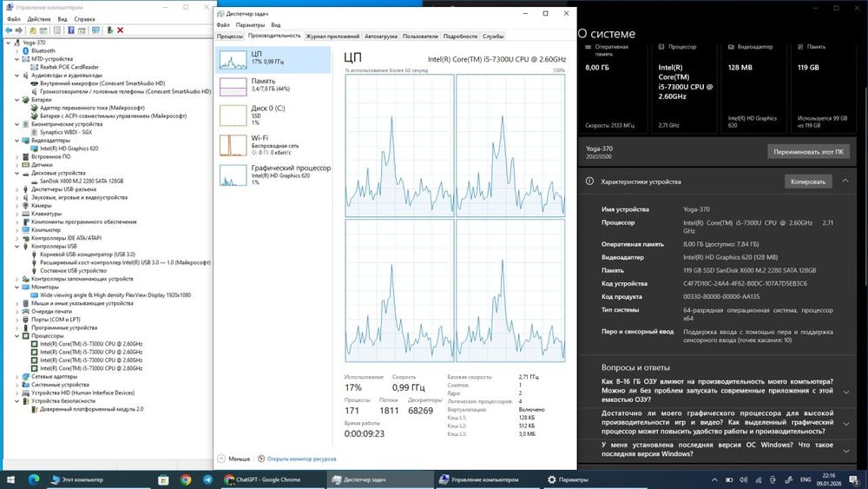Click Scan for hardware changes monitor icon
Screen dimensions: 868x489
coord(95,30)
